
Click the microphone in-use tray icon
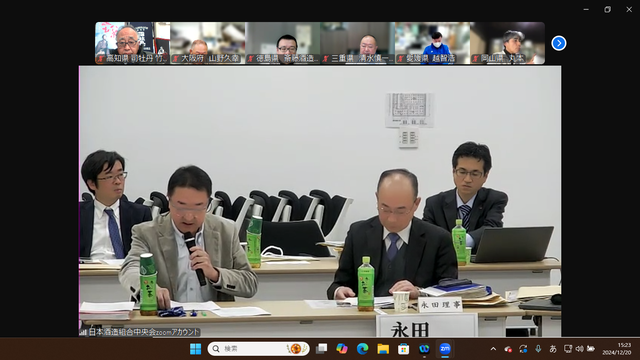[x=538, y=349]
